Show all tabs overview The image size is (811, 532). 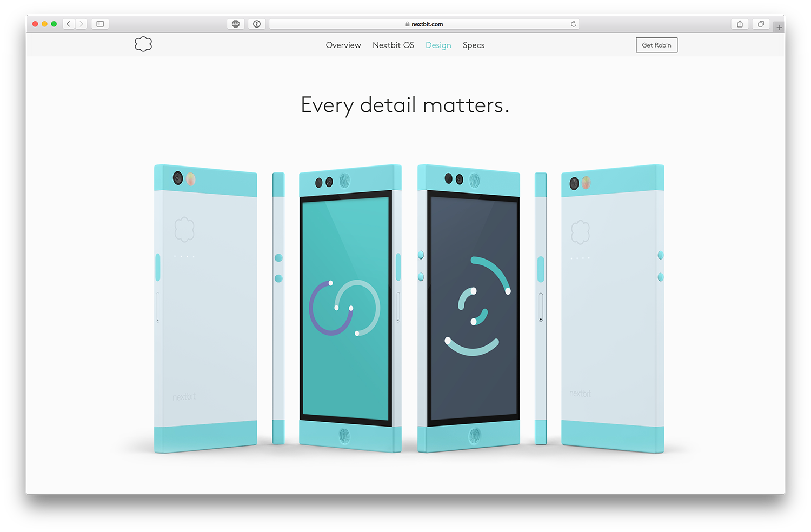(761, 24)
